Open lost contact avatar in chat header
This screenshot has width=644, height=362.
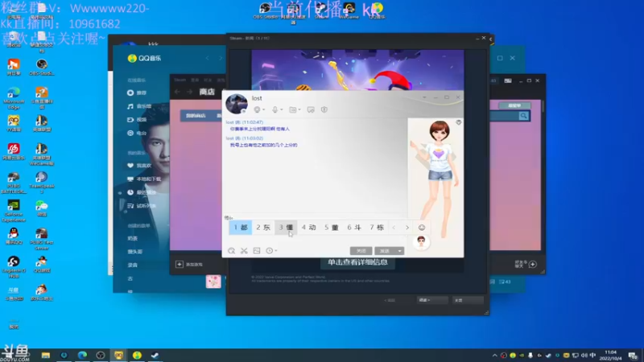[x=237, y=104]
